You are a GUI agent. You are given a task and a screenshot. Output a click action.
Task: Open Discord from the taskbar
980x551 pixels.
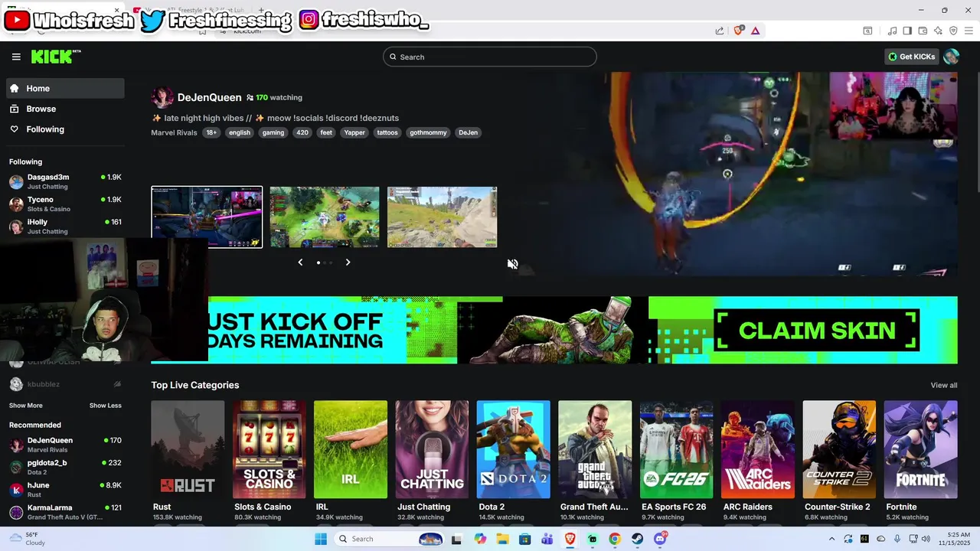660,539
